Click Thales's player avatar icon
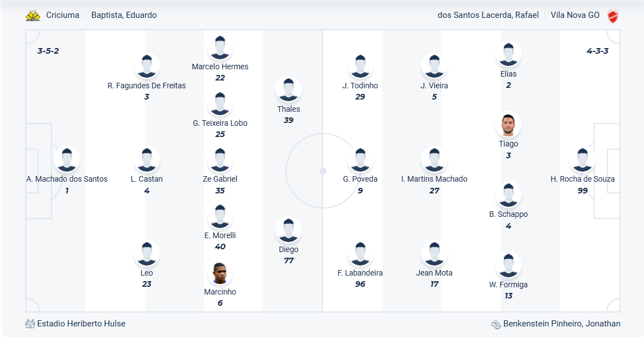The height and width of the screenshot is (341, 644). pos(288,90)
